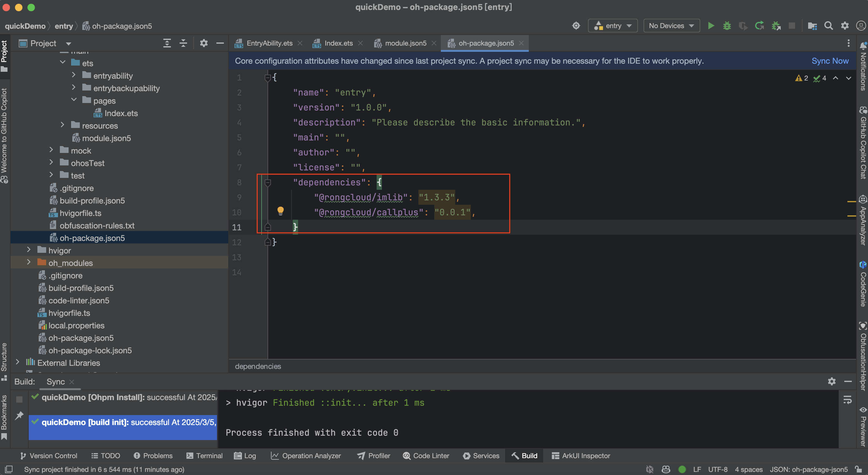
Task: Select oh-package-lock.json5 in the project tree
Action: [x=90, y=350]
